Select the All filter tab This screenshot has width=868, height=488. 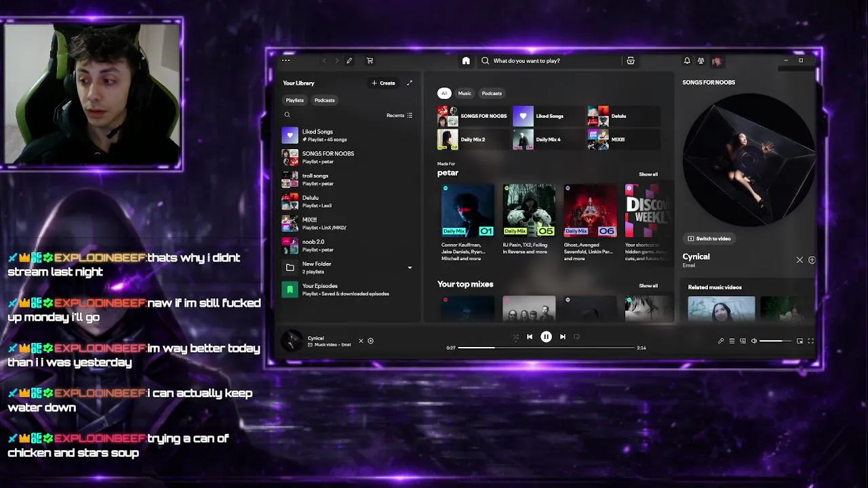[444, 94]
